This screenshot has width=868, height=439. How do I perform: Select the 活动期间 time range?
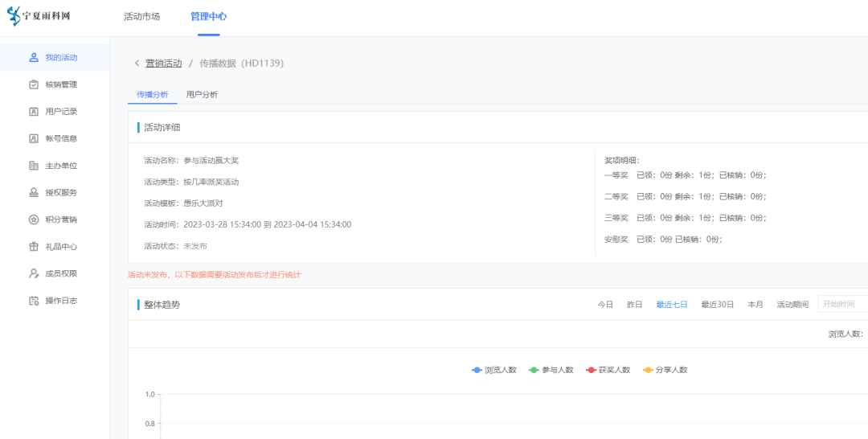tap(792, 305)
